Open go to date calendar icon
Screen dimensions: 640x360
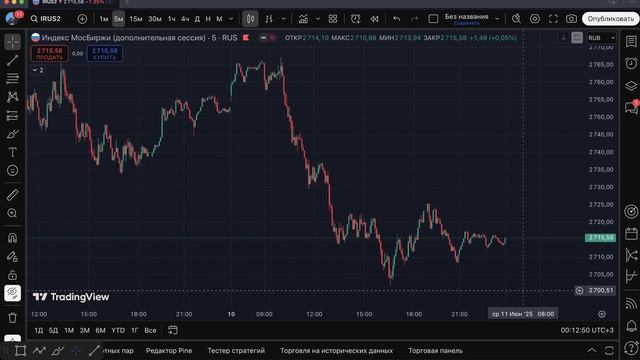coord(173,330)
